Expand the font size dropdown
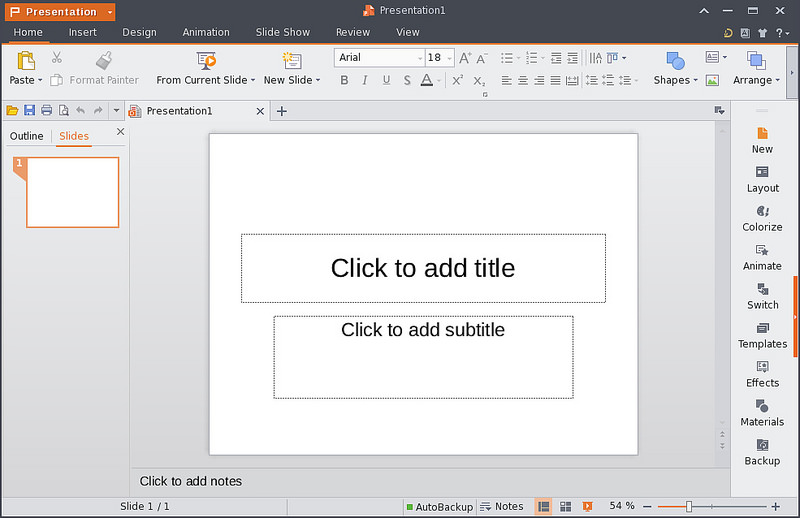 pos(450,58)
